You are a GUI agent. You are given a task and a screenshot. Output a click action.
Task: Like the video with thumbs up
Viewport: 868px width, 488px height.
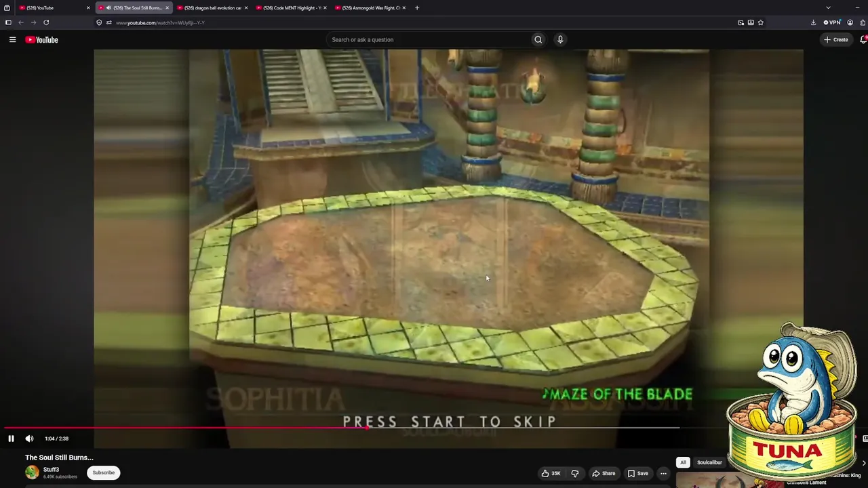click(551, 473)
